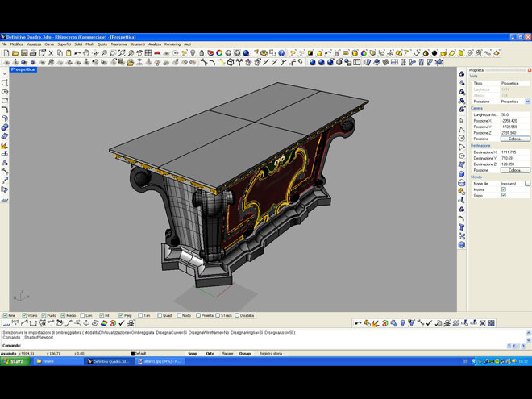
Task: Click the rainbow surface analysis icon in bottom toolbar
Action: [104, 323]
